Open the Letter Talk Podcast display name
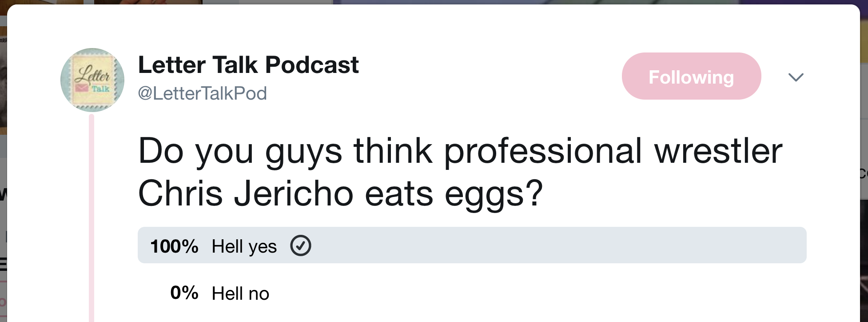The width and height of the screenshot is (868, 322). point(248,65)
